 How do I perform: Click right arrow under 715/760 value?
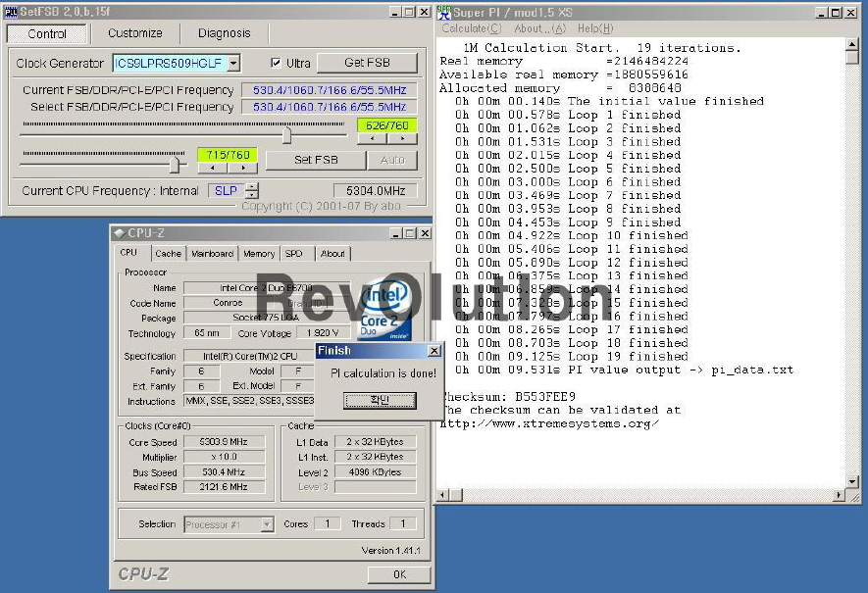point(242,167)
